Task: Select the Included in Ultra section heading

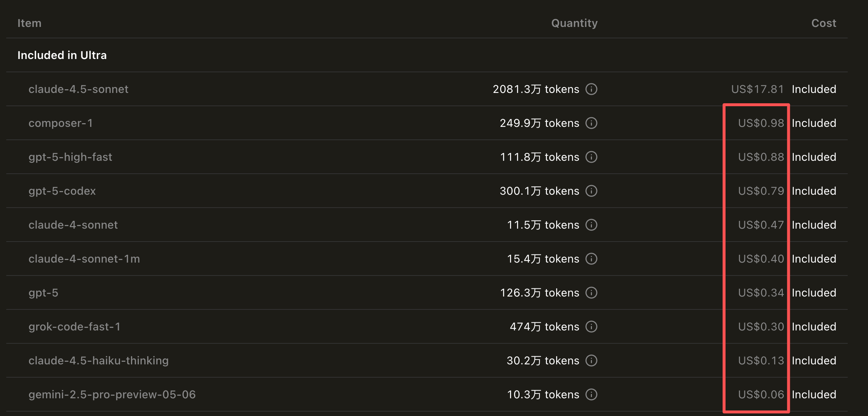Action: pyautogui.click(x=62, y=55)
